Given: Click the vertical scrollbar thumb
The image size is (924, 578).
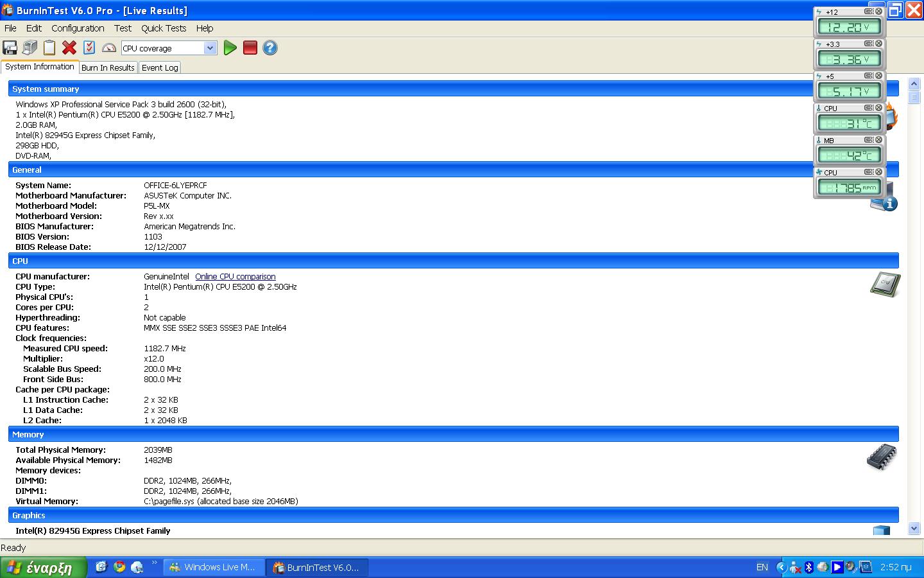Looking at the screenshot, I should (914, 97).
